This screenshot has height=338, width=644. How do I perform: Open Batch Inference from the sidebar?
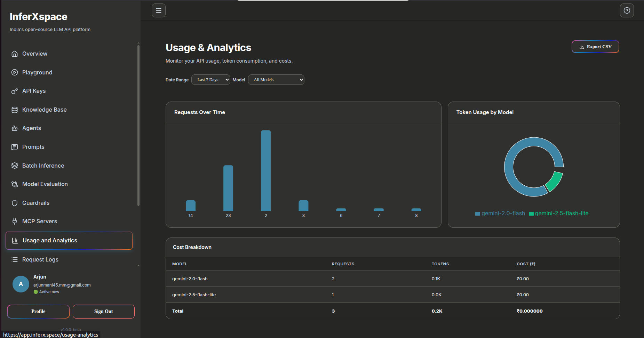click(43, 166)
